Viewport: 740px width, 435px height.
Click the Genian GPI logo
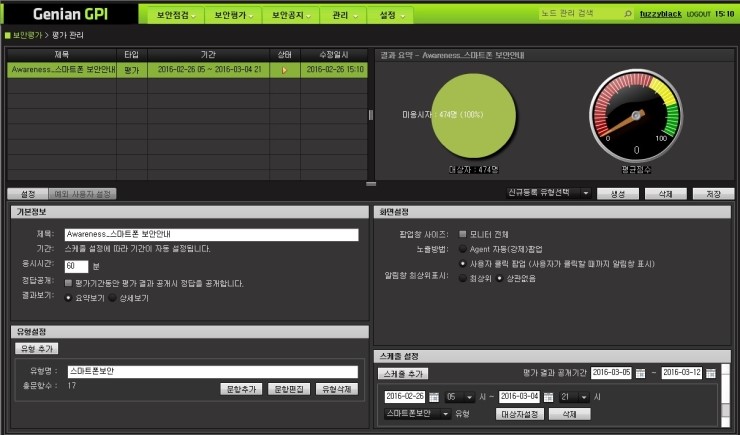point(70,14)
